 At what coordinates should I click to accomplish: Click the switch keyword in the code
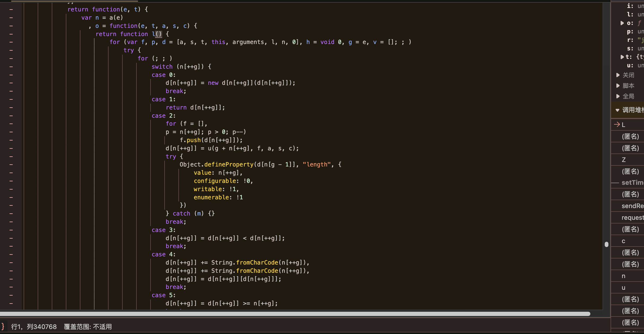pos(162,67)
